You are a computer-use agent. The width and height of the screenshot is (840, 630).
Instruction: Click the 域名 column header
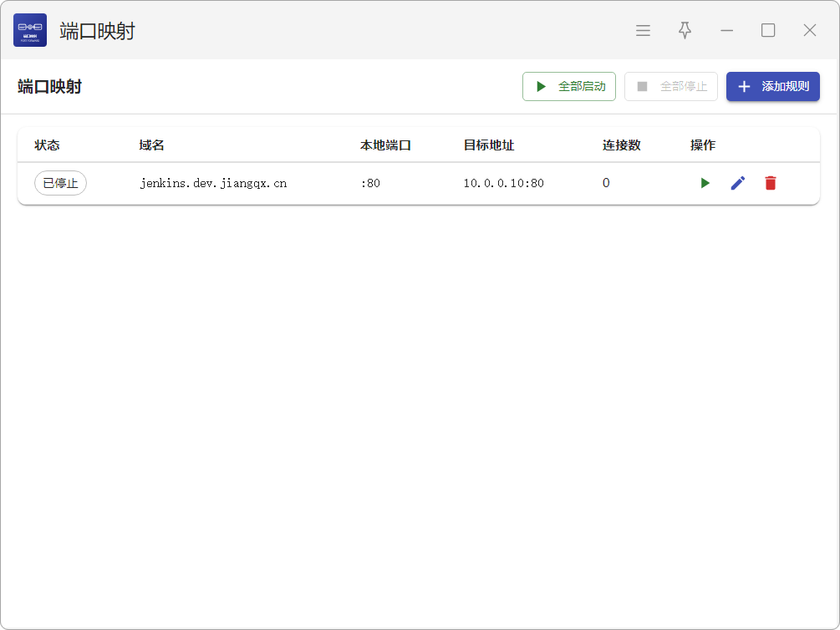click(x=151, y=145)
